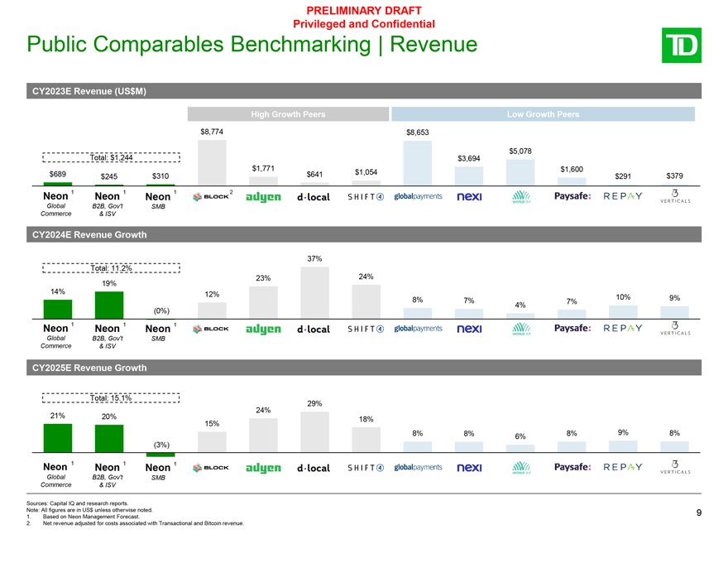Click the CY2024E Revenue Growth section header

[363, 234]
